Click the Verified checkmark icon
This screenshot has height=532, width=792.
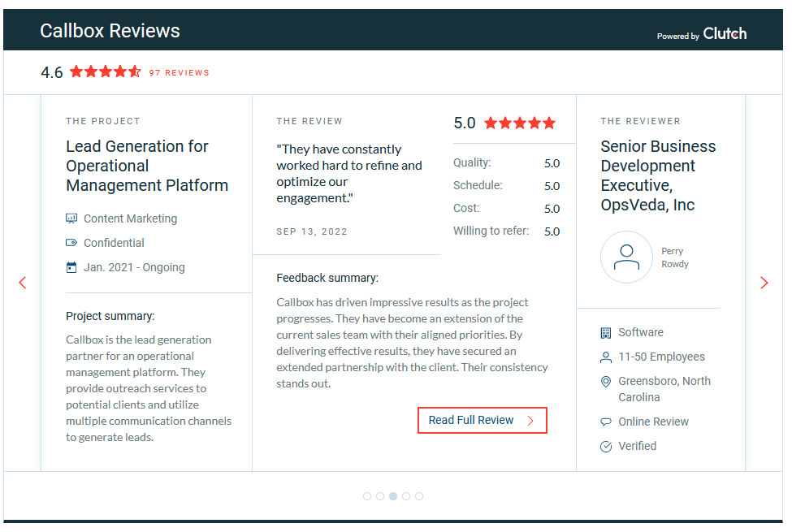coord(606,447)
